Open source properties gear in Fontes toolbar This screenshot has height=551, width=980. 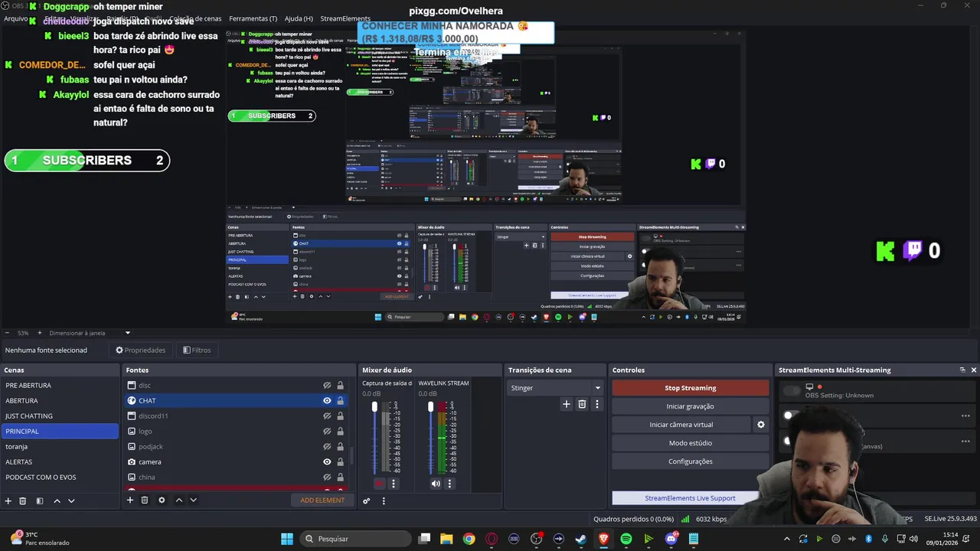[x=162, y=500]
